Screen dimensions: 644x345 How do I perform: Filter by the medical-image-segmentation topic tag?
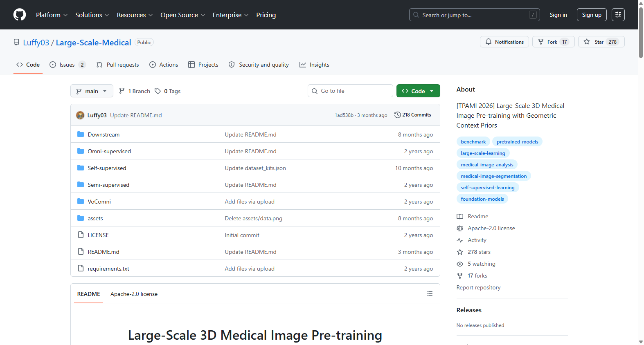(x=494, y=176)
